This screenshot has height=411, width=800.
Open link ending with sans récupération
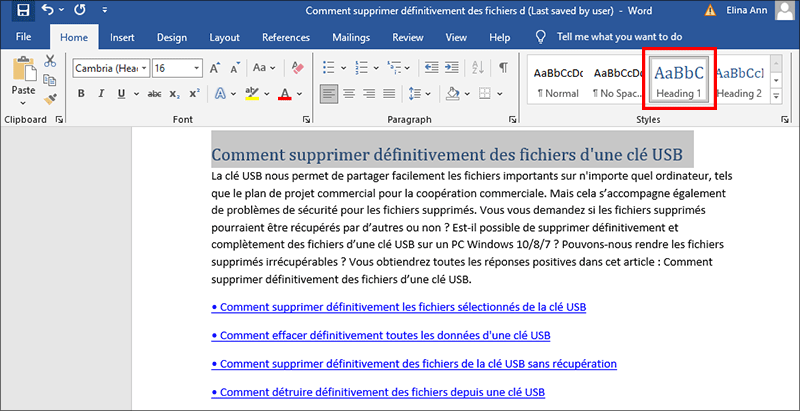tap(414, 364)
